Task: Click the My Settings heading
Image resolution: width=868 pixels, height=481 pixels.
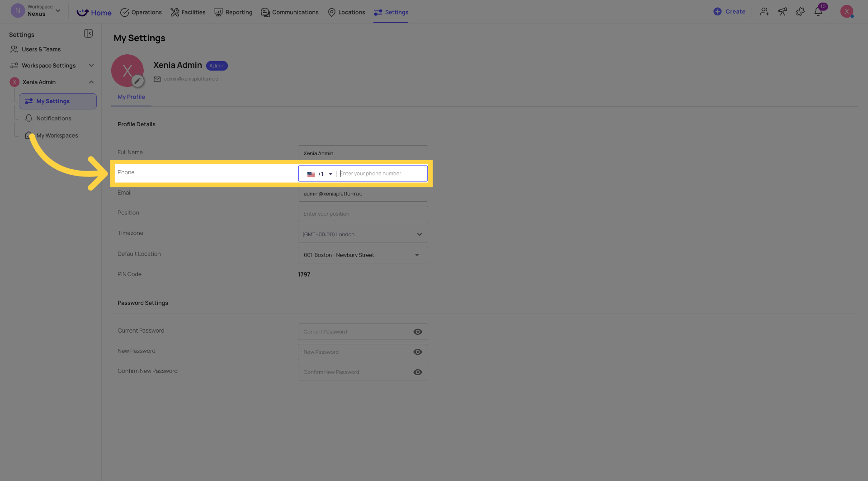Action: 139,38
